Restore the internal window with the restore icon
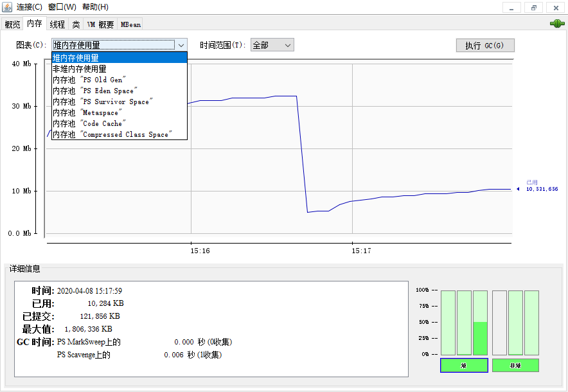 [x=533, y=7]
